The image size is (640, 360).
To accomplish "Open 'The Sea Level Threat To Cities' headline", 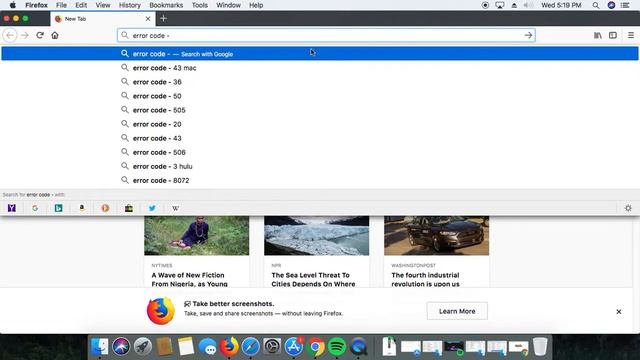I will pyautogui.click(x=313, y=280).
